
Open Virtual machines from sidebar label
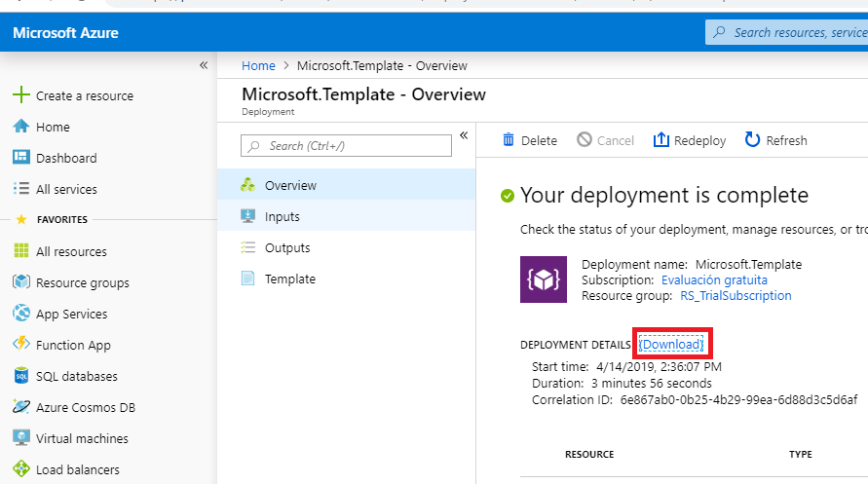point(82,438)
